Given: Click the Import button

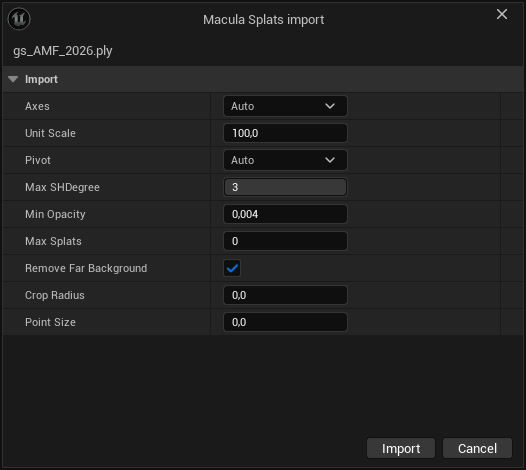Looking at the screenshot, I should click(401, 448).
